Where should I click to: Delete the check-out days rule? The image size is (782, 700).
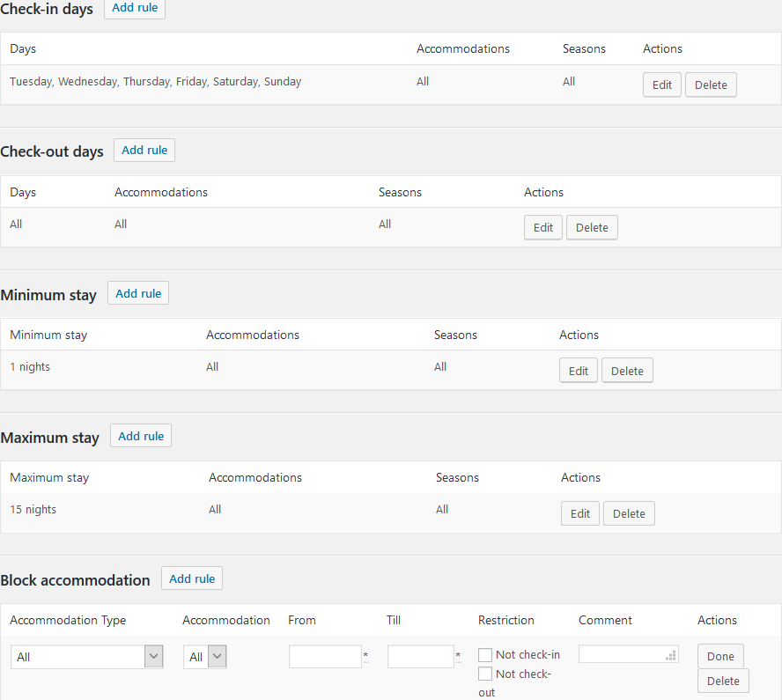click(592, 227)
